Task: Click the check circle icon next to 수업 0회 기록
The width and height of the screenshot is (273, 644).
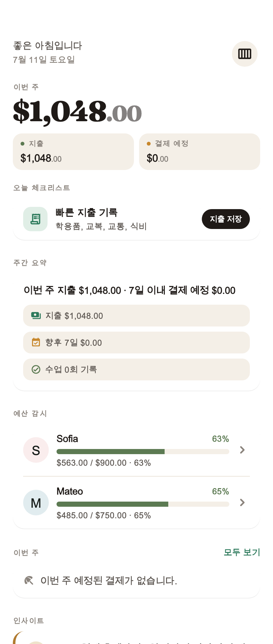Action: [x=36, y=369]
